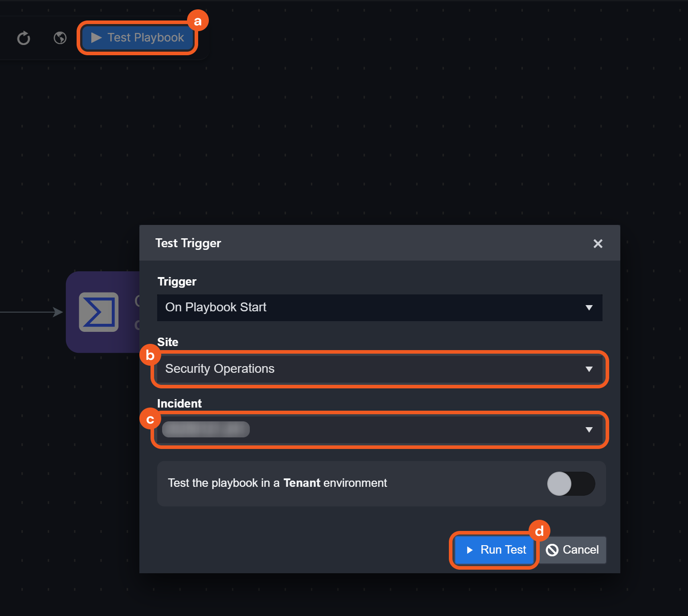
Task: Select the command node icon on the canvas
Action: tap(98, 312)
